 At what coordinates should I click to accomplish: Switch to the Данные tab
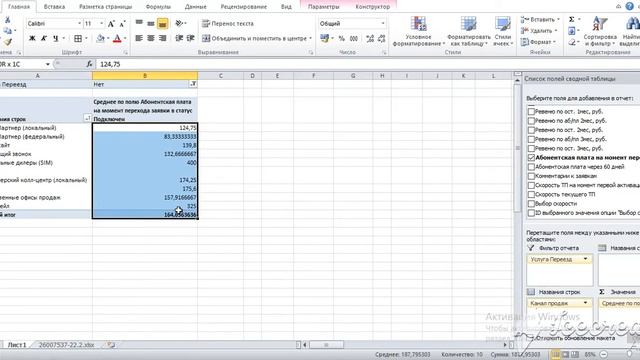(x=196, y=7)
